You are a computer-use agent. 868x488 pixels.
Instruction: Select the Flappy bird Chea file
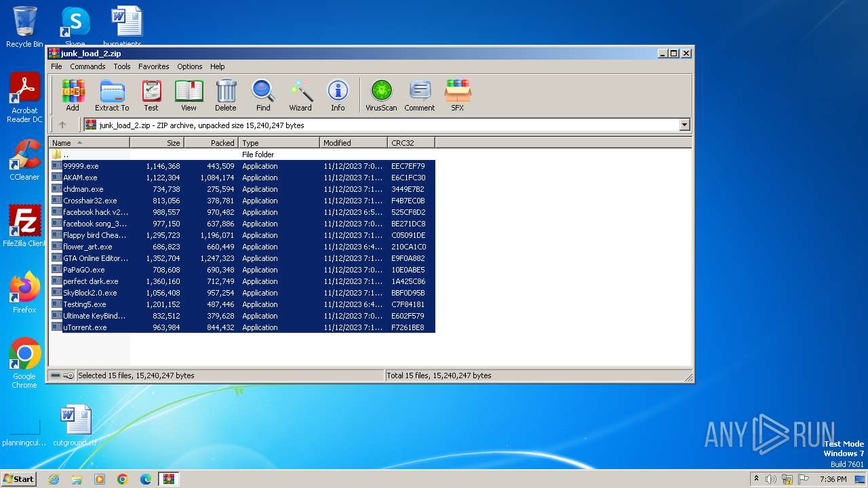click(243, 235)
